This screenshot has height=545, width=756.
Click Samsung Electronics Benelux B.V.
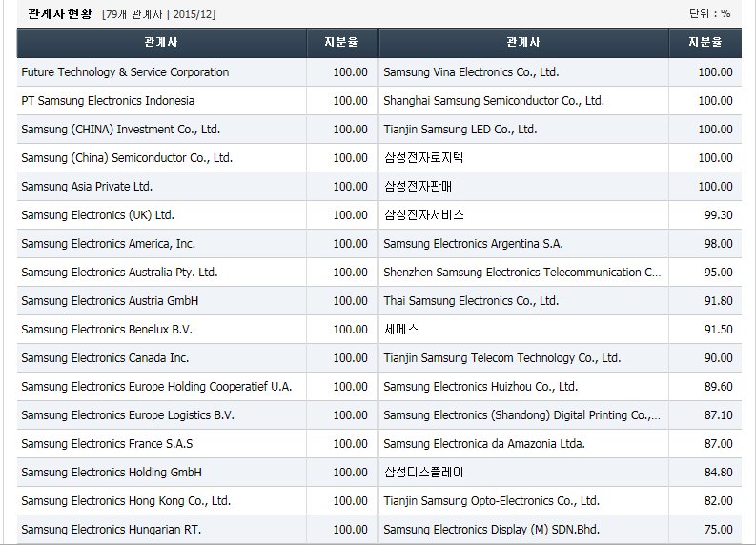pos(107,330)
